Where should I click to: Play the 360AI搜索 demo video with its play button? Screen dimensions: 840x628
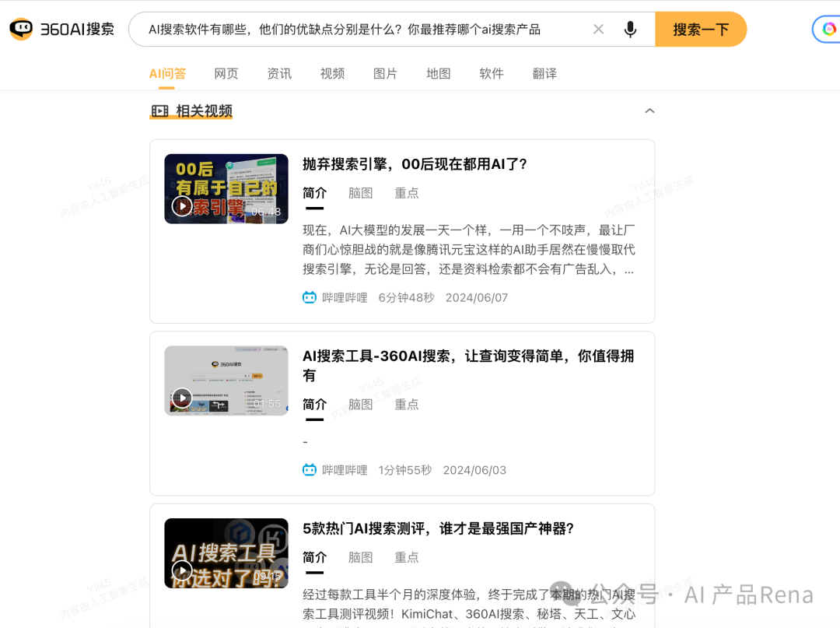coord(182,398)
